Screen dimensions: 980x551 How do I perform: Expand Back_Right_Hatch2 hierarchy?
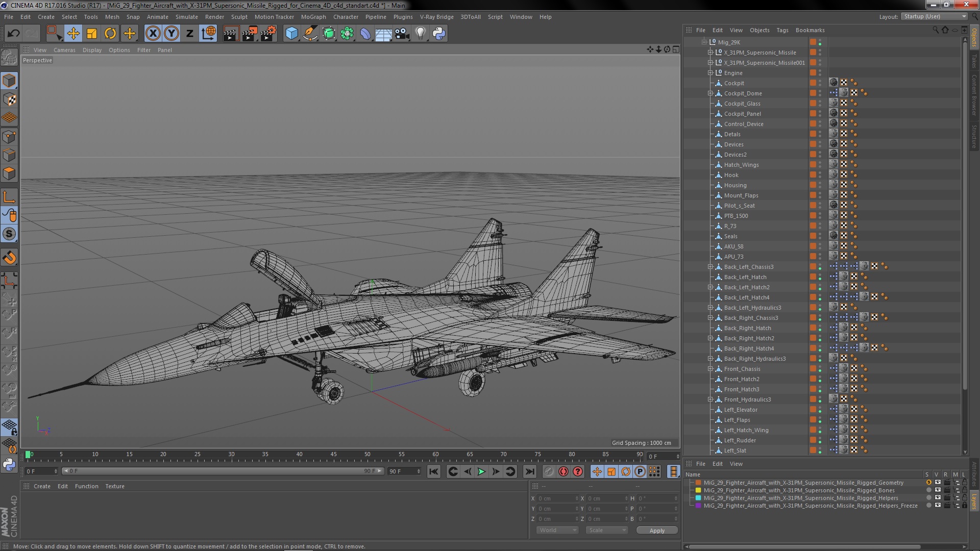coord(710,338)
